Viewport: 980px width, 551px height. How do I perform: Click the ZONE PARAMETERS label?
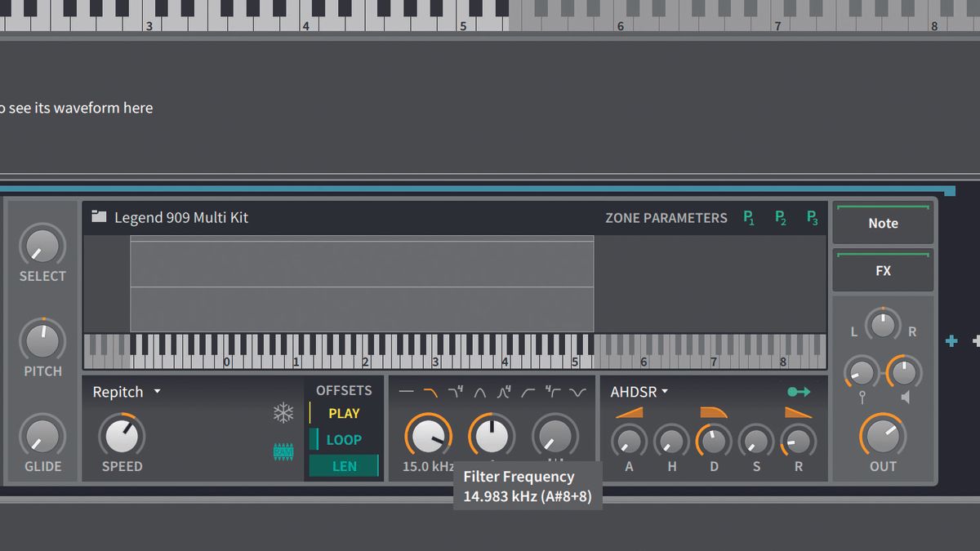666,217
